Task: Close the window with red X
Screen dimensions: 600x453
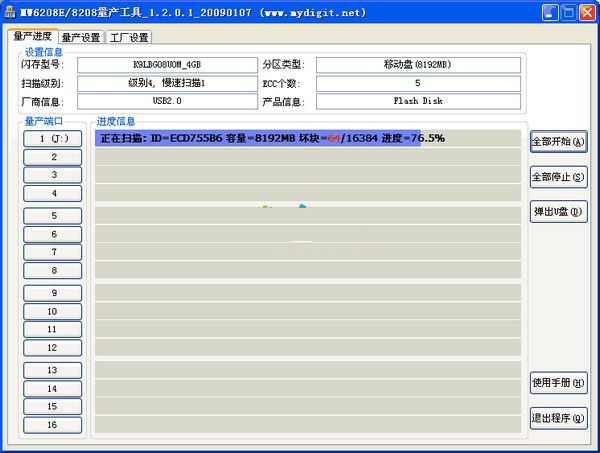Action: [x=587, y=13]
